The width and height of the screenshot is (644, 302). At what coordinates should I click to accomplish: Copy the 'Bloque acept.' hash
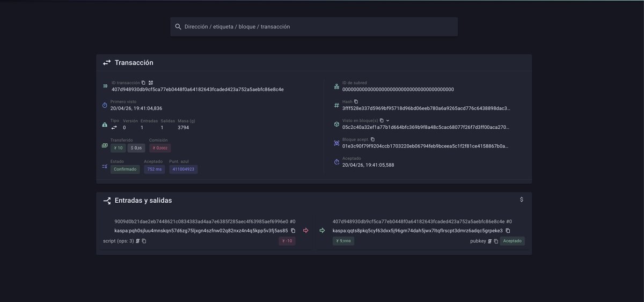tap(372, 139)
